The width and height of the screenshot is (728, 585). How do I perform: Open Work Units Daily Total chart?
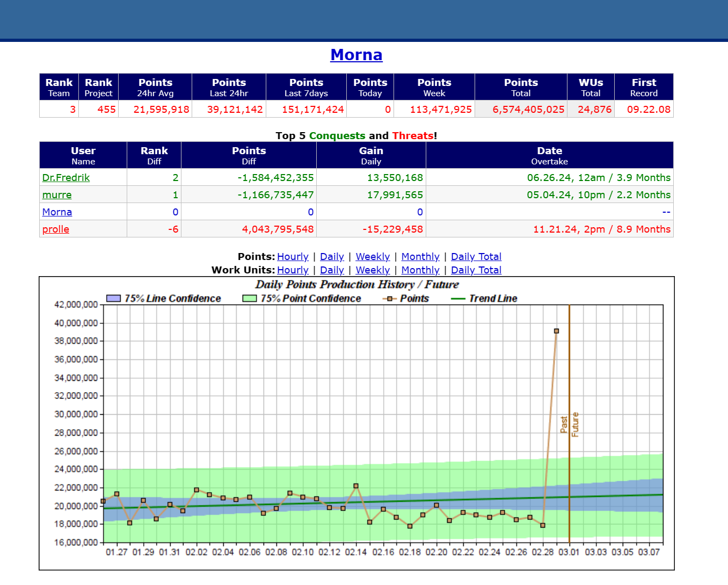[x=476, y=270]
